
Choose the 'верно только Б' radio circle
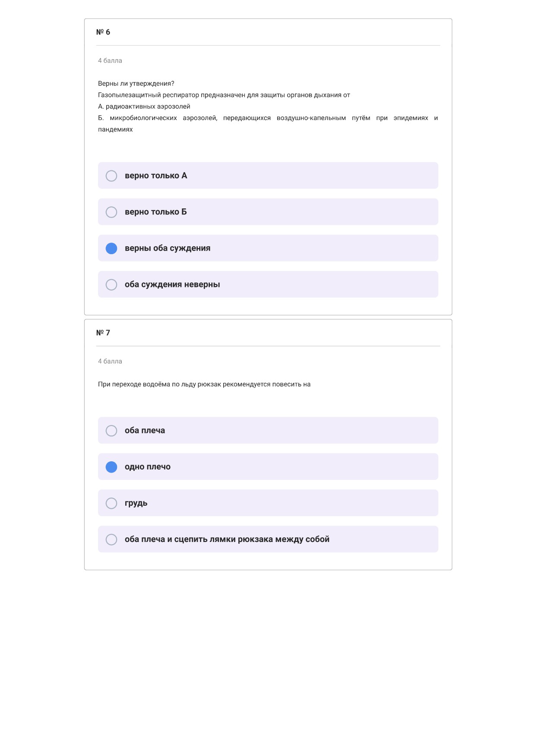point(111,212)
